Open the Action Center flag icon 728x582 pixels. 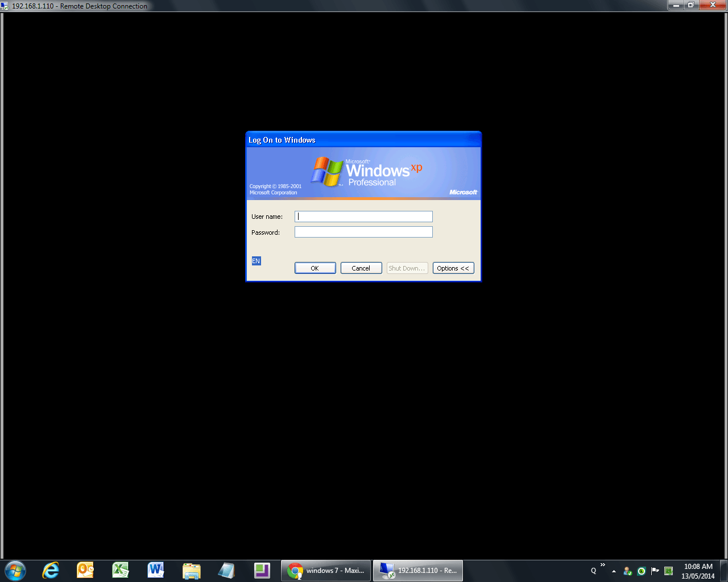(655, 571)
